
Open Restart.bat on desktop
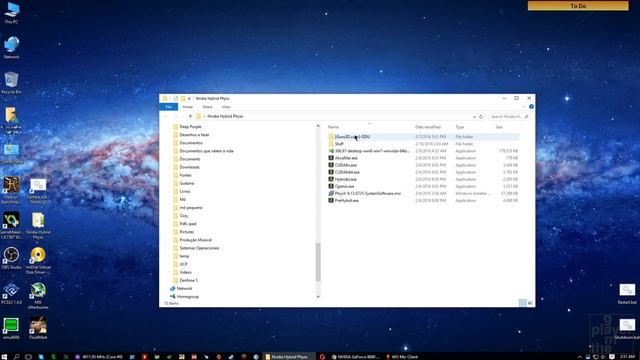point(627,293)
